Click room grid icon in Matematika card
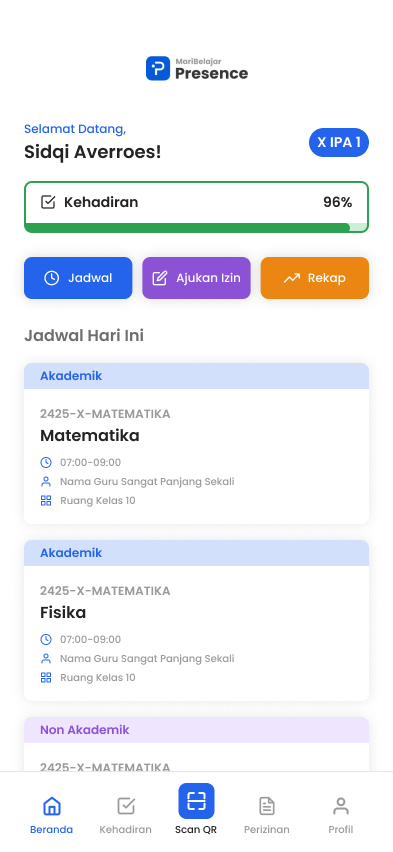393x852 pixels. [x=46, y=500]
